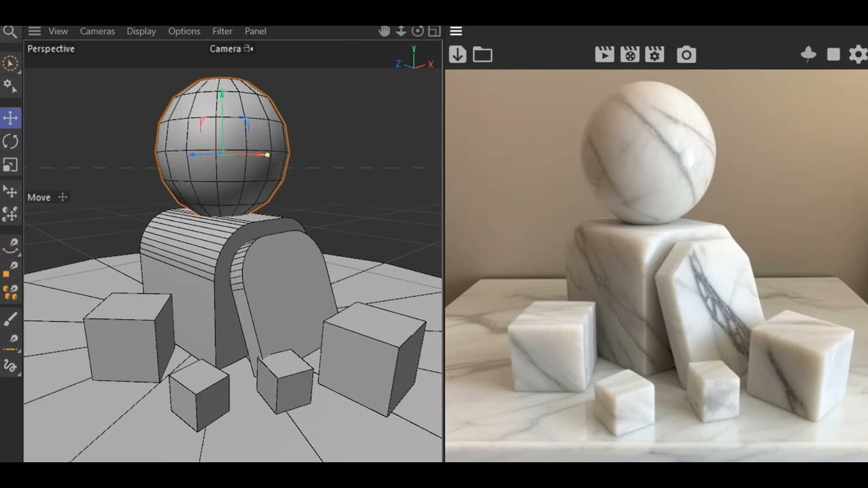Open render settings clapperboard gear icon
Viewport: 868px width, 488px height.
point(655,55)
